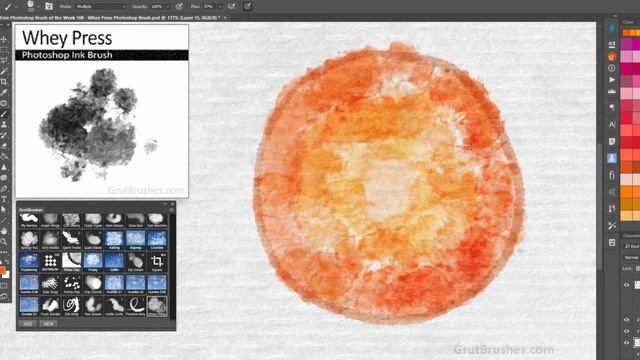Select the Eraser tool
Viewport: 640px width, 360px height.
[x=4, y=146]
